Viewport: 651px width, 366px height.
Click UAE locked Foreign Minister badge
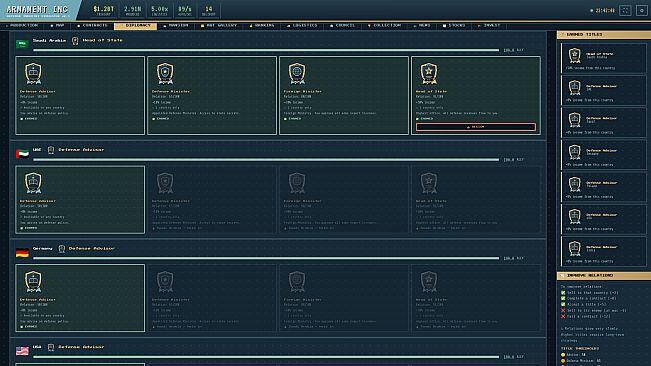point(297,183)
